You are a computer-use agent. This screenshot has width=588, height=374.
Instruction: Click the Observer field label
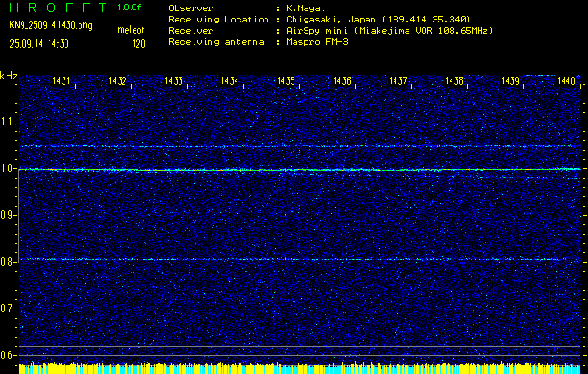[191, 7]
